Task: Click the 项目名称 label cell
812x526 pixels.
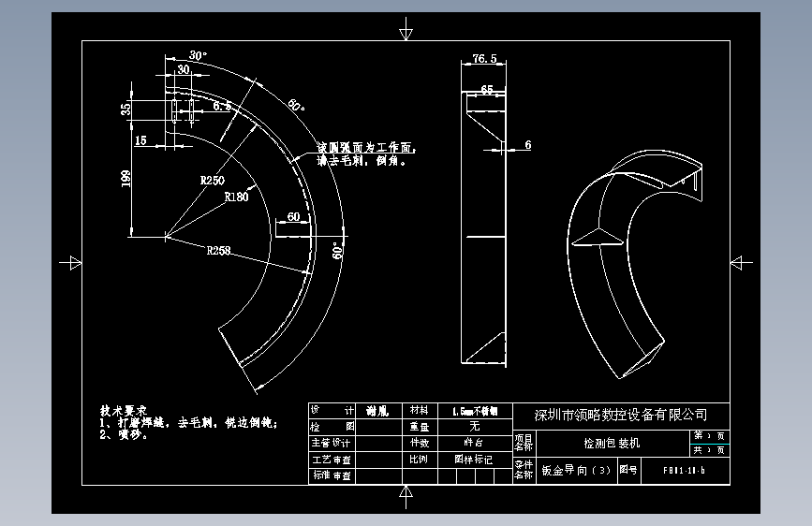Action: 524,443
